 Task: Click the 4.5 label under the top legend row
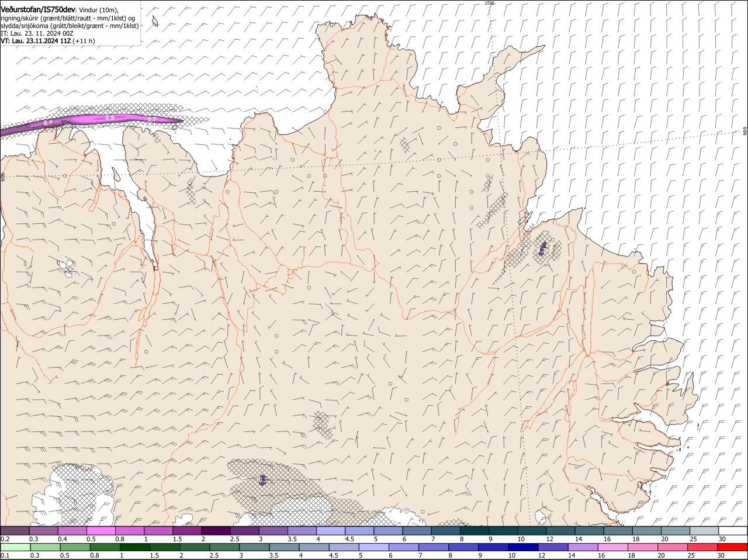[x=349, y=538]
